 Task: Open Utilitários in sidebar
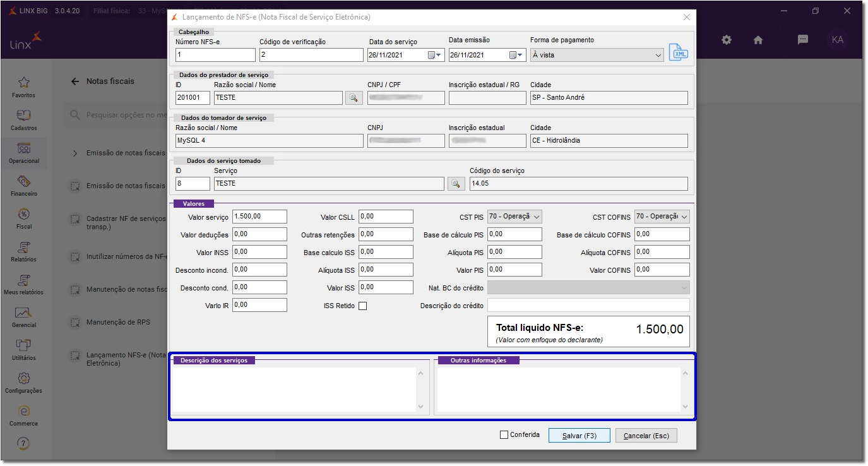click(x=24, y=350)
